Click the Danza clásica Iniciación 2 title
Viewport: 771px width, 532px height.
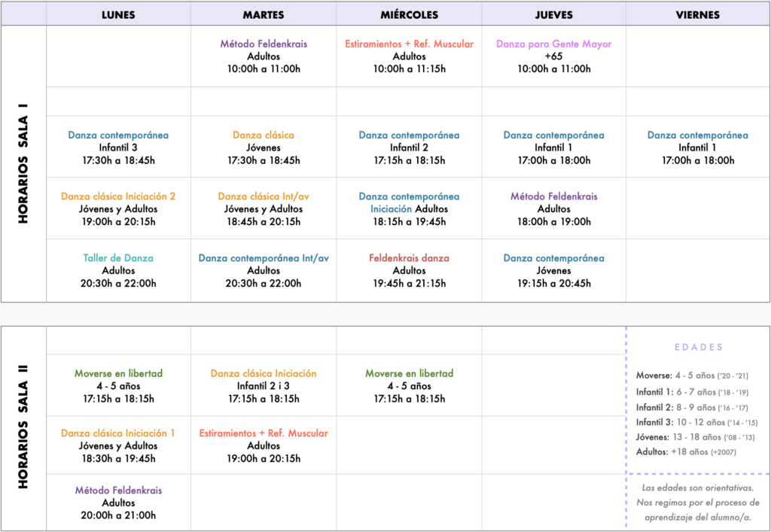click(118, 196)
